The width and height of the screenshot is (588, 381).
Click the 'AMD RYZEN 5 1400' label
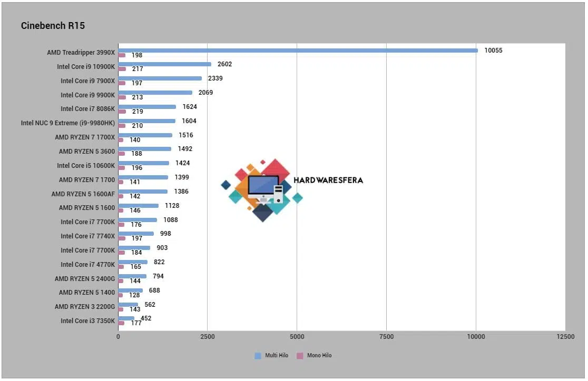pyautogui.click(x=87, y=292)
